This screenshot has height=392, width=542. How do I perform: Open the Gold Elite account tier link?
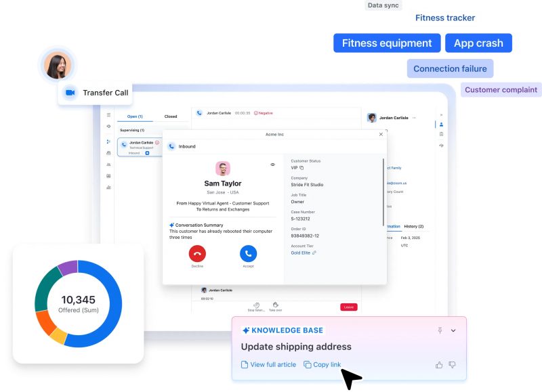point(303,253)
